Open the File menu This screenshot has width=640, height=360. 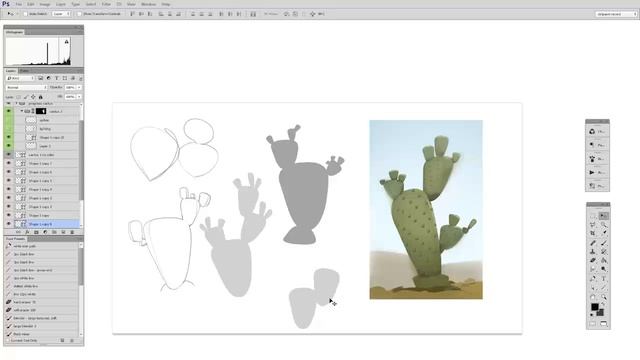click(19, 4)
